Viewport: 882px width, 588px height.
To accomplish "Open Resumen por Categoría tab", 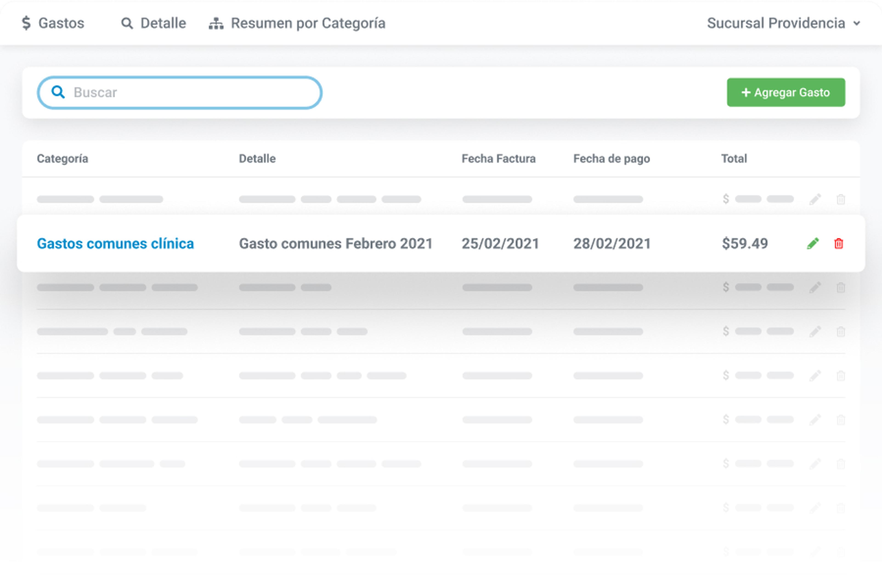I will 297,23.
